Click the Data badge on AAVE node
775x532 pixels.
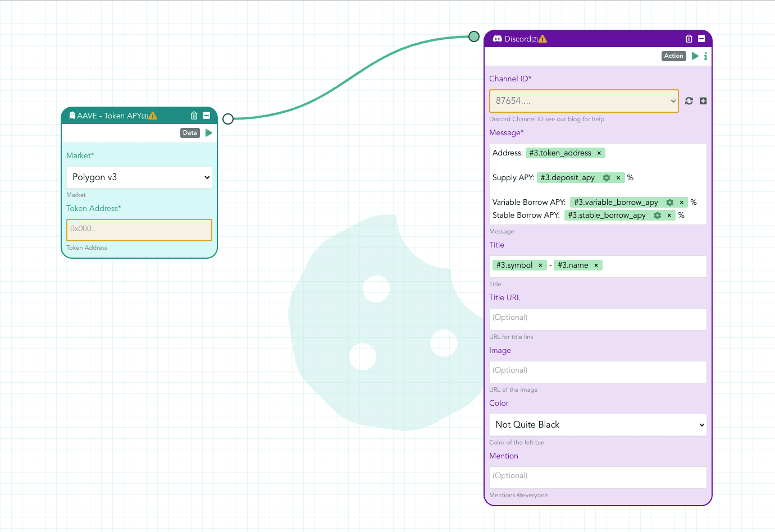tap(190, 133)
